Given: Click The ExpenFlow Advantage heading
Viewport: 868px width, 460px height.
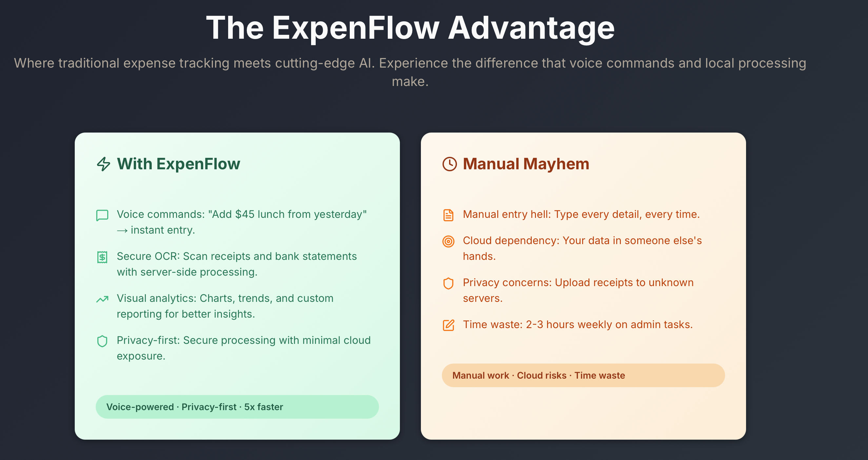Looking at the screenshot, I should tap(410, 28).
